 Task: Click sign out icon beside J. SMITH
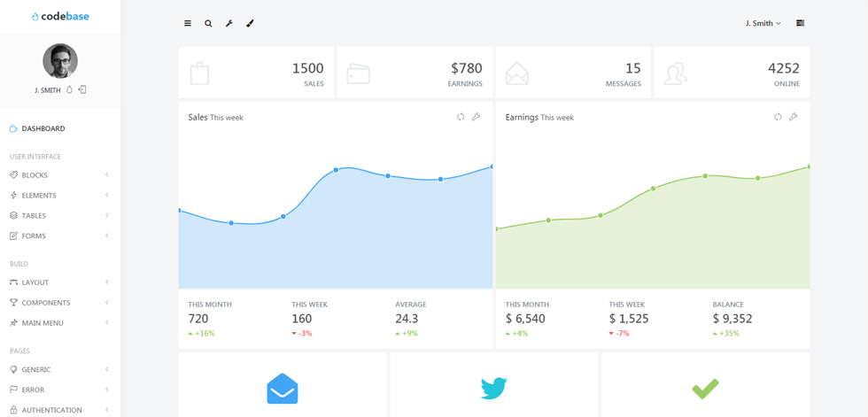tap(82, 89)
